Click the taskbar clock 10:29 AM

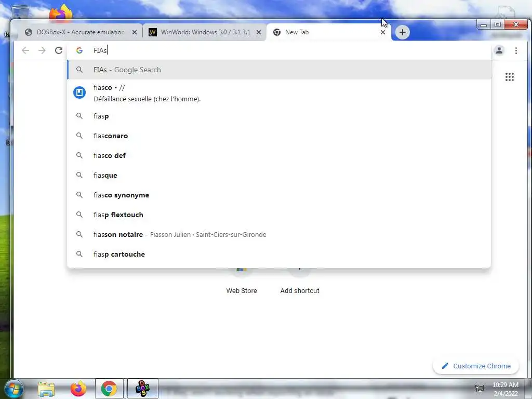pos(505,389)
